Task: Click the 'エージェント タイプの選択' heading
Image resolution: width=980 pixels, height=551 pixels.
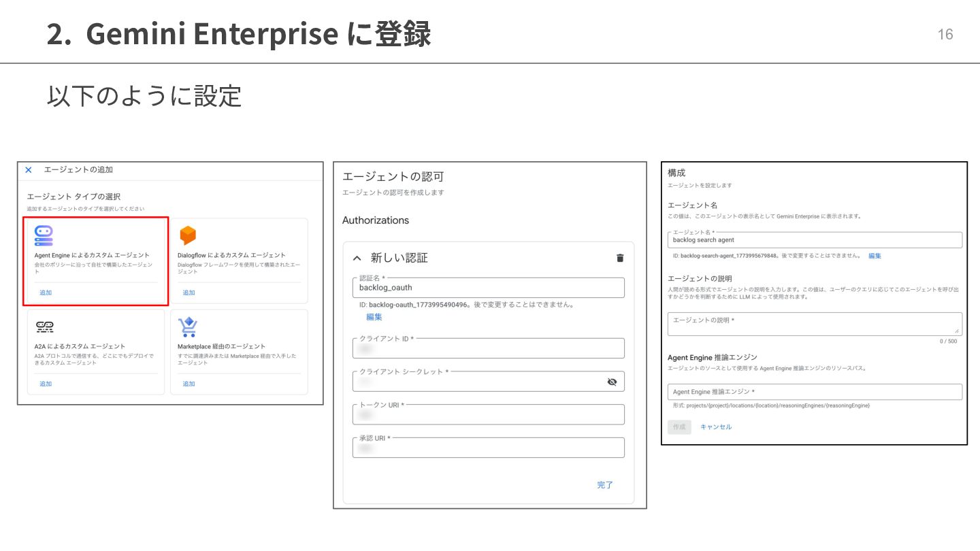Action: (x=73, y=197)
